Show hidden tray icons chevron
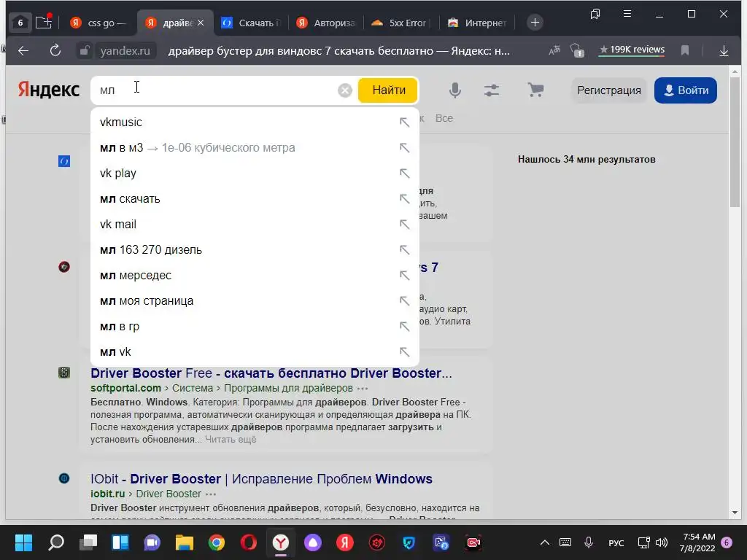747x560 pixels. 544,542
